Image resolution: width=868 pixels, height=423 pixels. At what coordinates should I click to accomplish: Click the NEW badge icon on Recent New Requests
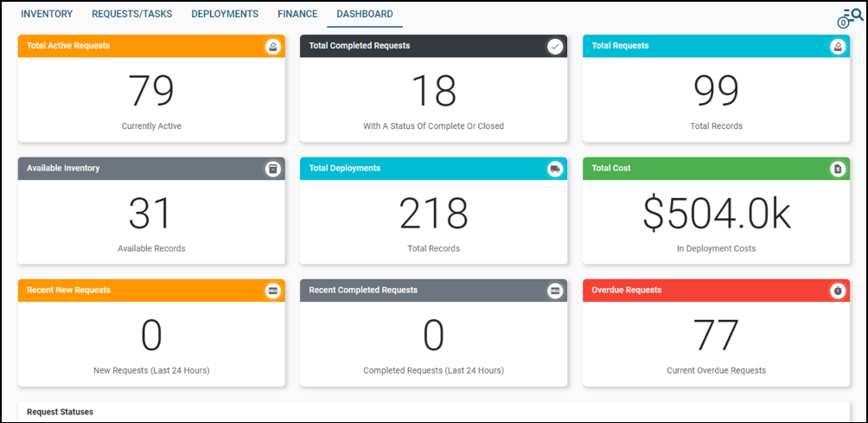tap(272, 291)
